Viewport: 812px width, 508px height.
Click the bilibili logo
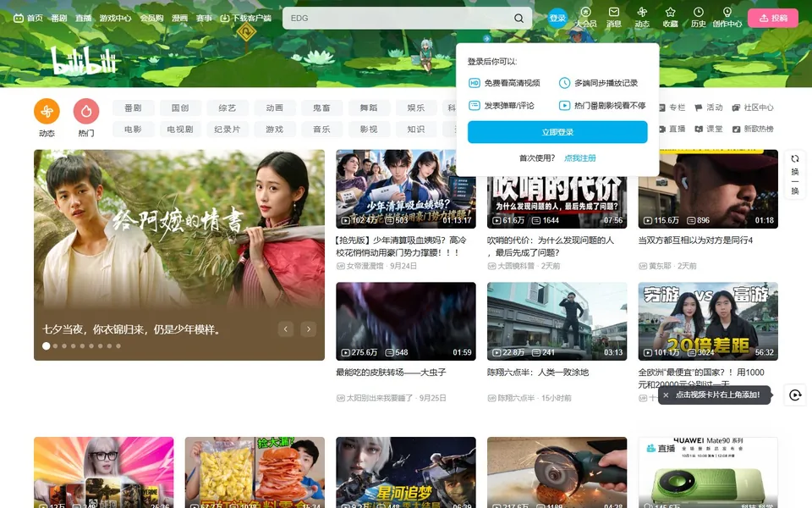tap(84, 61)
